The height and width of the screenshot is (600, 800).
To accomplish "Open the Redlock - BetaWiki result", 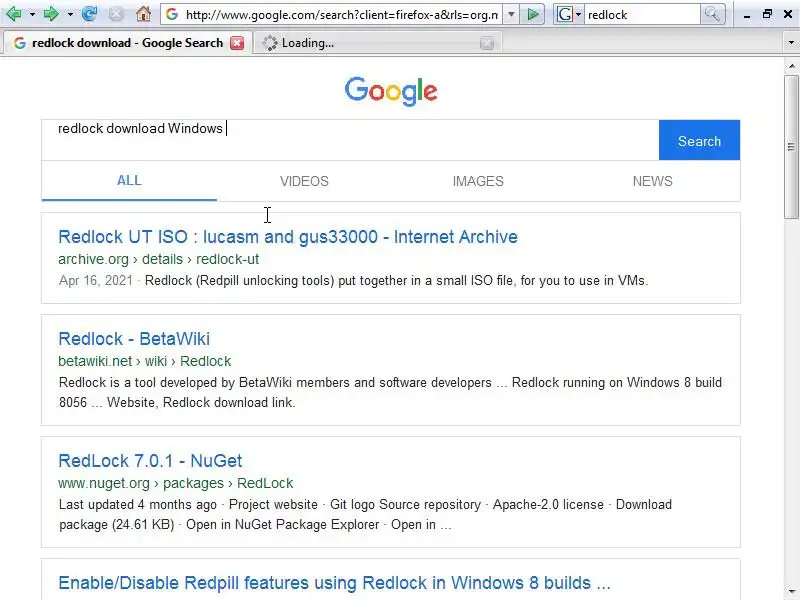I will 134,339.
